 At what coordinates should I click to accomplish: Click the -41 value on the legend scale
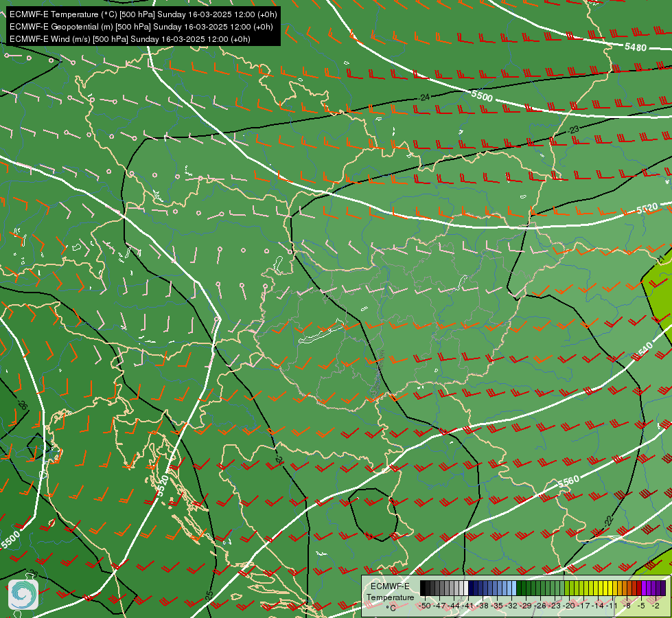coord(468,606)
